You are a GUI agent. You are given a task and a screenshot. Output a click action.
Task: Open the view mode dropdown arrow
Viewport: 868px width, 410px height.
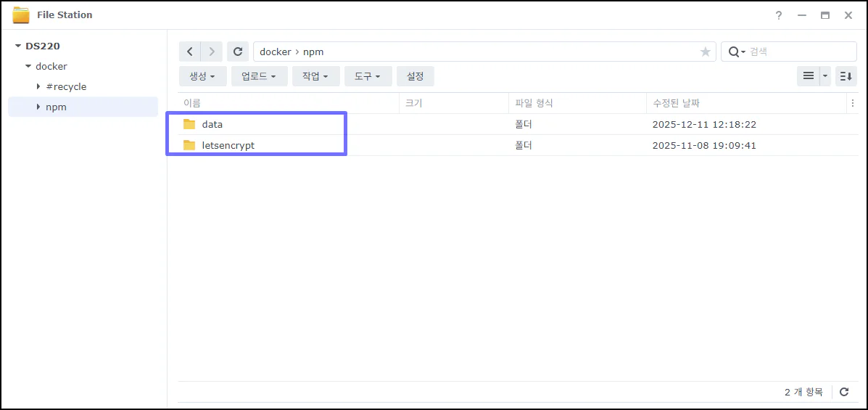[x=825, y=75]
